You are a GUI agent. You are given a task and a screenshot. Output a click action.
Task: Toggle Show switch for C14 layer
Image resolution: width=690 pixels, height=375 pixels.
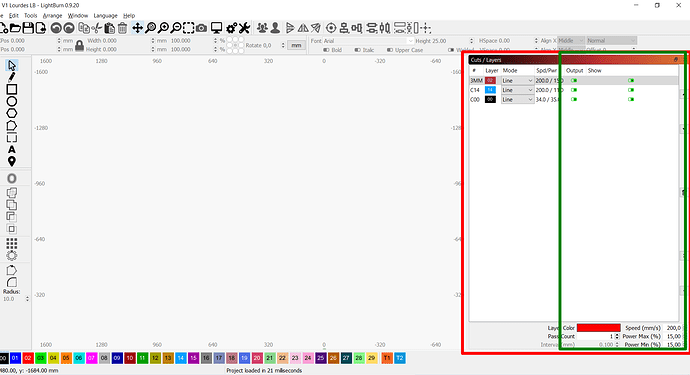point(631,90)
